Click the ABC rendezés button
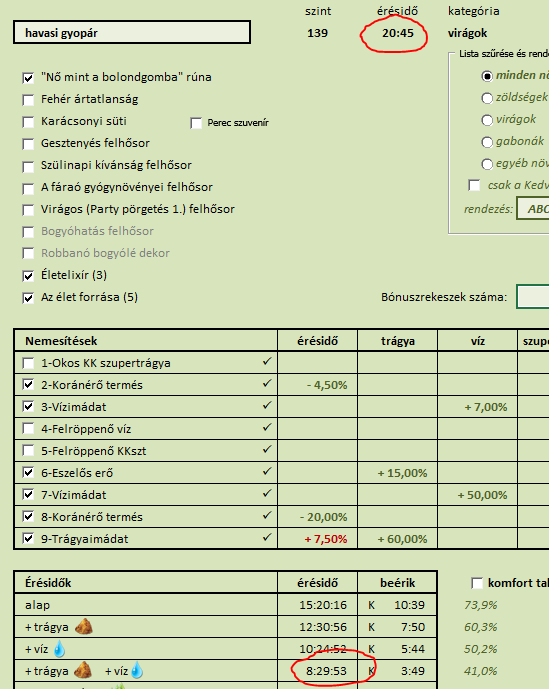The width and height of the screenshot is (549, 689). 533,208
